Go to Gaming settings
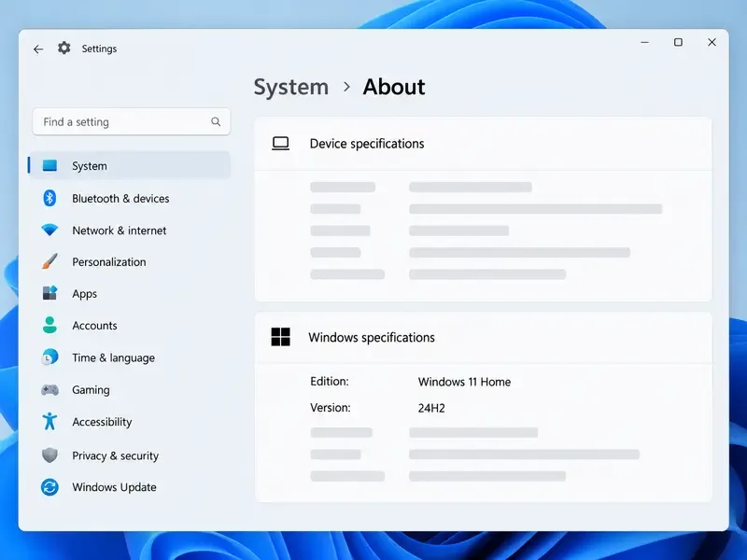The image size is (747, 560). point(129,389)
